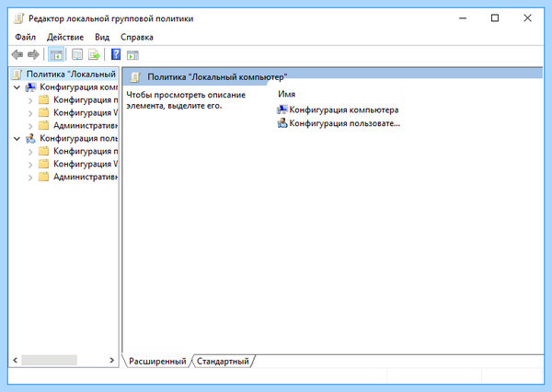
Task: Click the folder icon of second Административн entry
Action: pyautogui.click(x=43, y=177)
